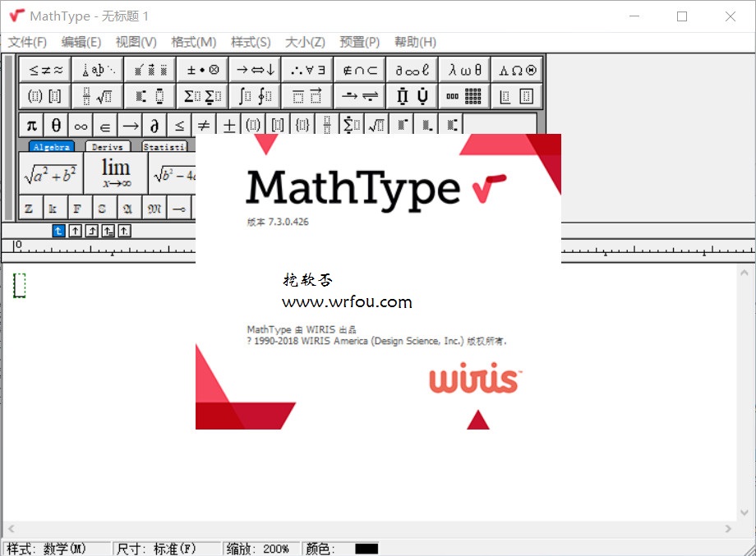This screenshot has height=556, width=756.
Task: Insert square brackets template from small bar
Action: [x=279, y=126]
